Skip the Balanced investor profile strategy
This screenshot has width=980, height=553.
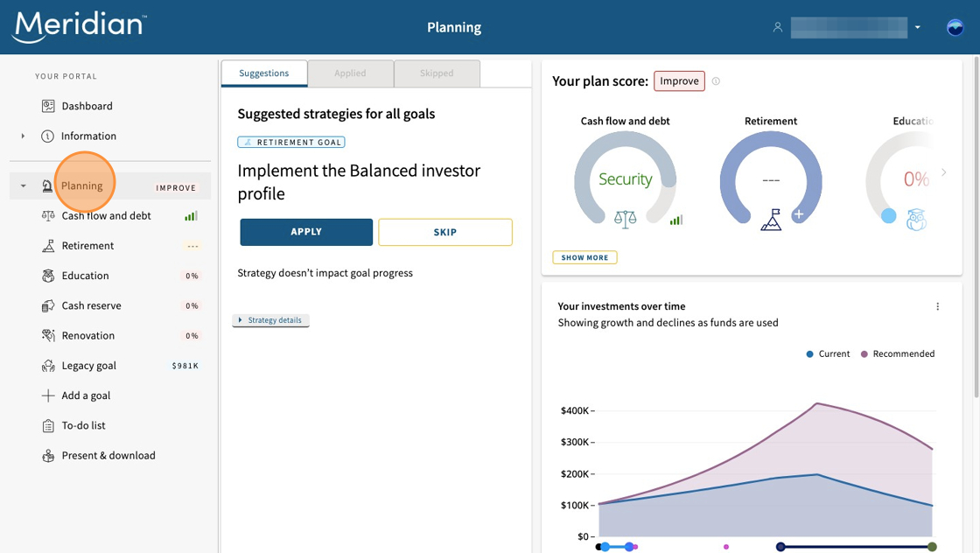445,233
